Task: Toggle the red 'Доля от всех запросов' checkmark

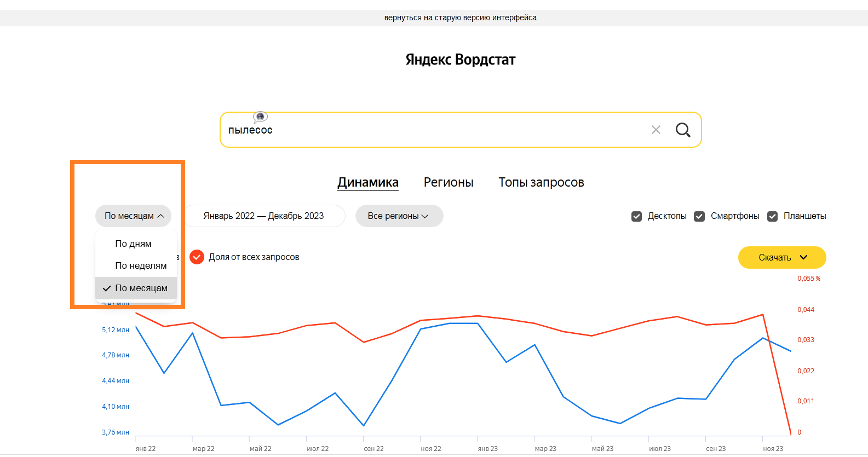Action: [197, 257]
